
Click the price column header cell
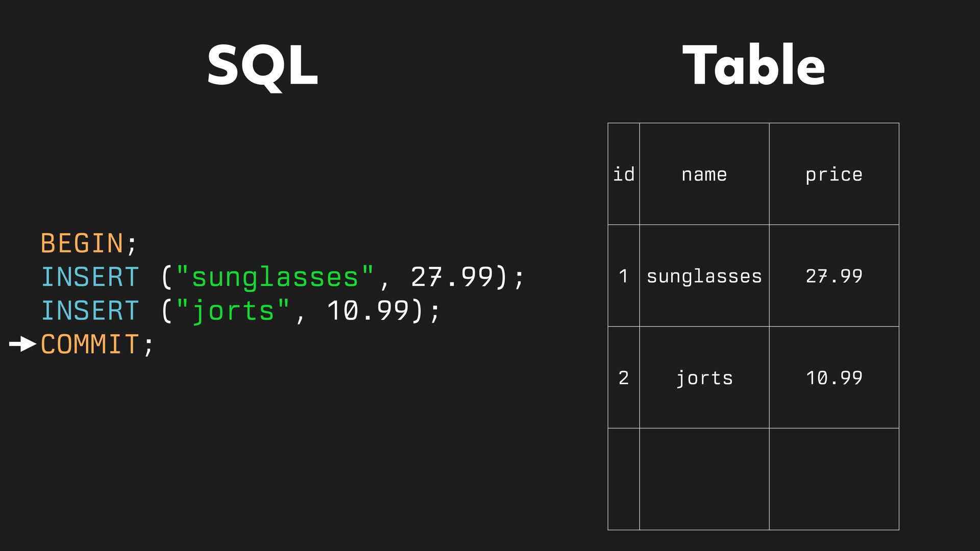click(834, 174)
